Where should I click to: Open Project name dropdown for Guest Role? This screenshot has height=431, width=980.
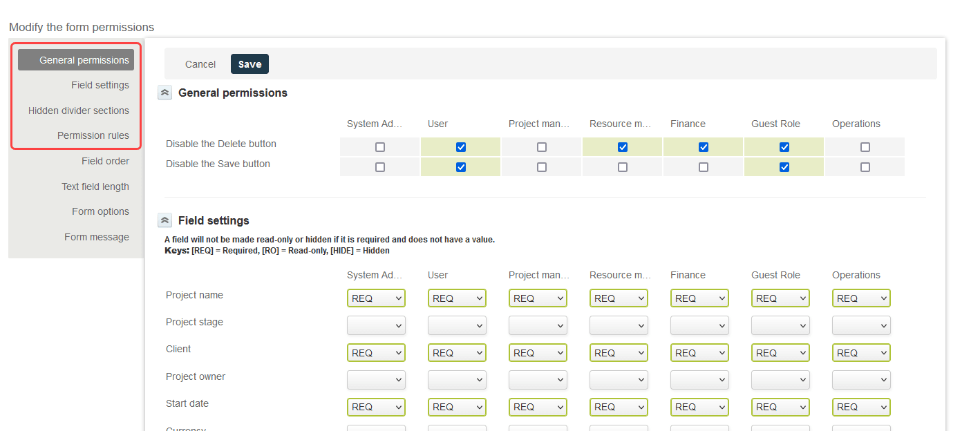tap(780, 298)
